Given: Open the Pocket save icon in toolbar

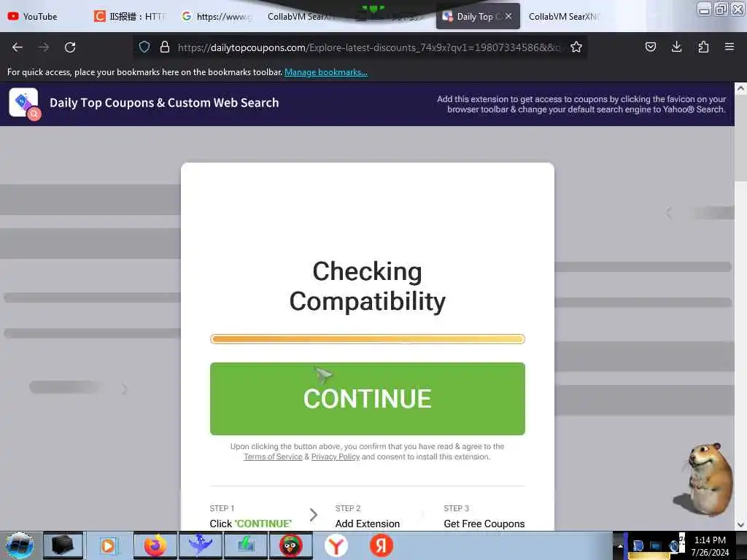Looking at the screenshot, I should (x=650, y=47).
